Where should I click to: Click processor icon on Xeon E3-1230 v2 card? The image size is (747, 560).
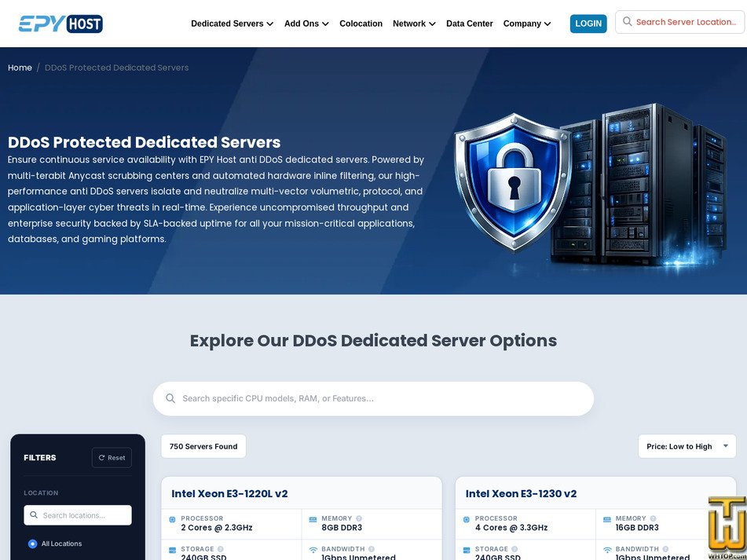467,519
